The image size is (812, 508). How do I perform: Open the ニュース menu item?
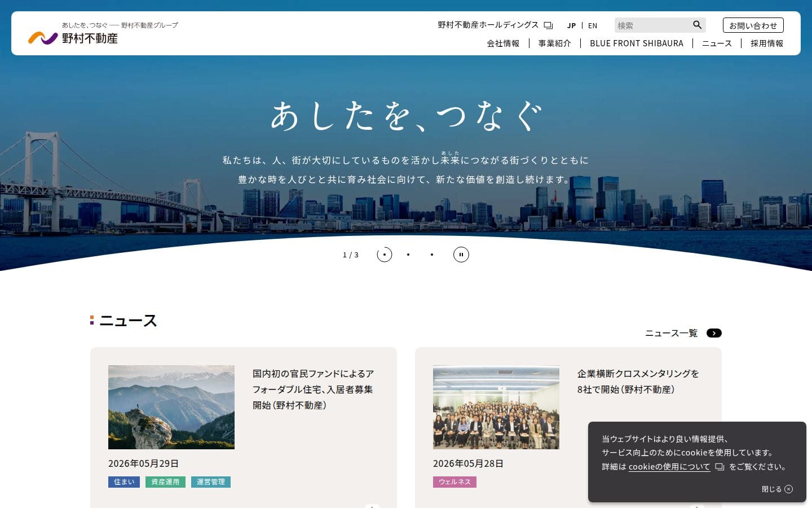pyautogui.click(x=717, y=43)
